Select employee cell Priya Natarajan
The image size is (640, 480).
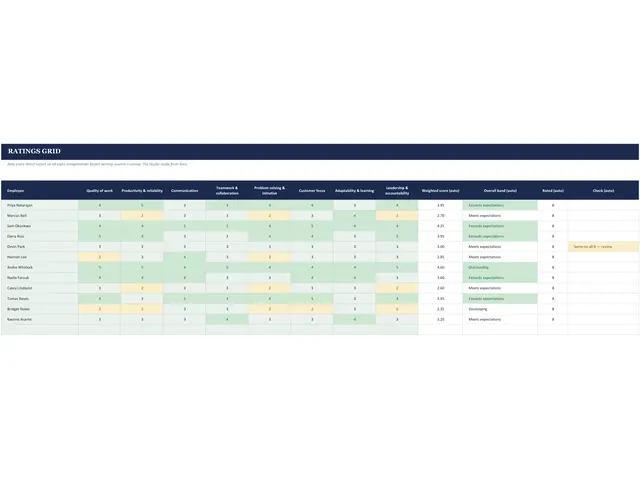pyautogui.click(x=40, y=205)
